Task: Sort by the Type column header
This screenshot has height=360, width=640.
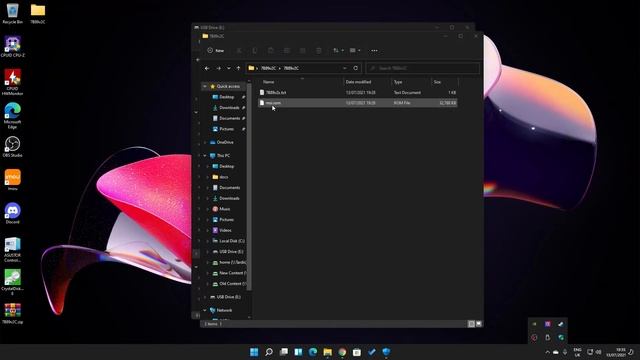Action: pos(398,82)
